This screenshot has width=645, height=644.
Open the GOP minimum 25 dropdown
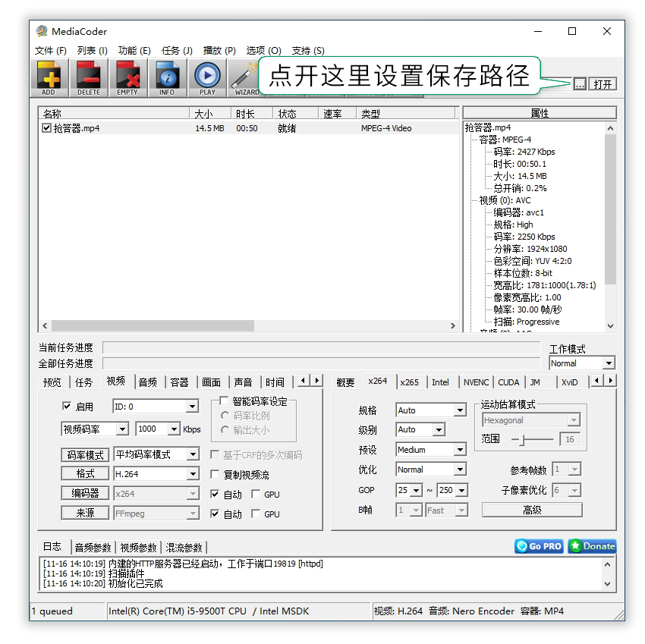(x=409, y=490)
